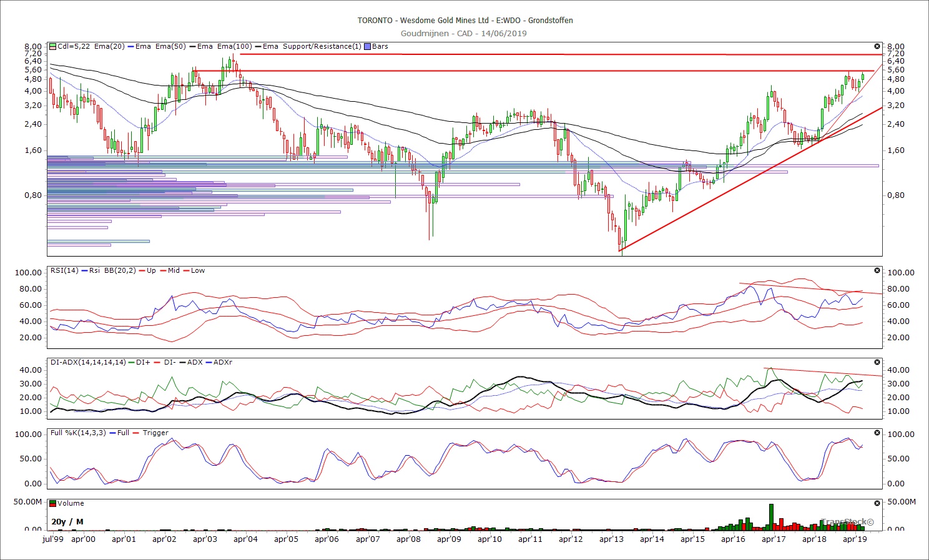Screen dimensions: 929x560
Task: Click the Goudmijnen - CAD - 14/06/2019 subtitle
Action: pos(464,33)
